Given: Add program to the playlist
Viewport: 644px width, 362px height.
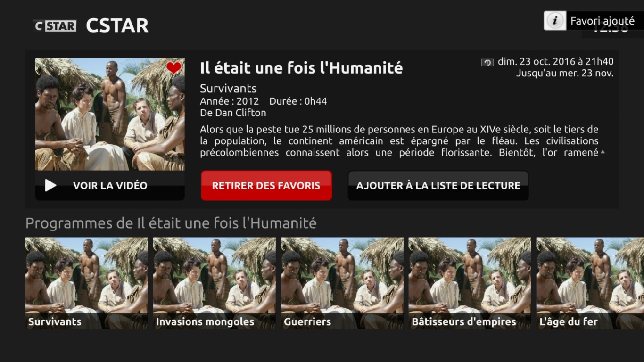Looking at the screenshot, I should click(438, 185).
